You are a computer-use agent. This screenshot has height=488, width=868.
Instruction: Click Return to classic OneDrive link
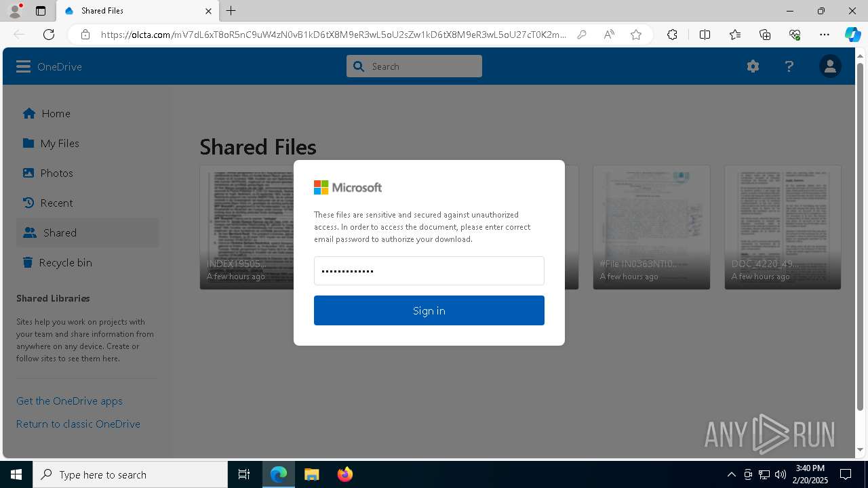(x=78, y=424)
